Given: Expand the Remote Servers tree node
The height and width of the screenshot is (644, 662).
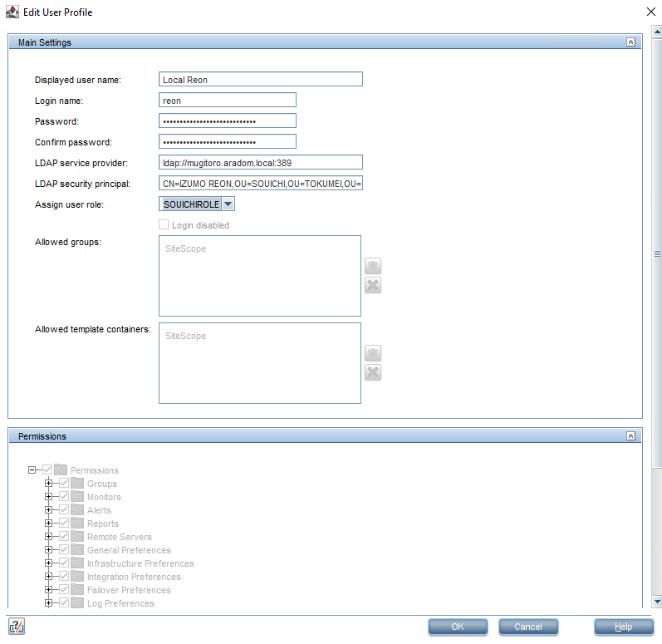Looking at the screenshot, I should (48, 536).
